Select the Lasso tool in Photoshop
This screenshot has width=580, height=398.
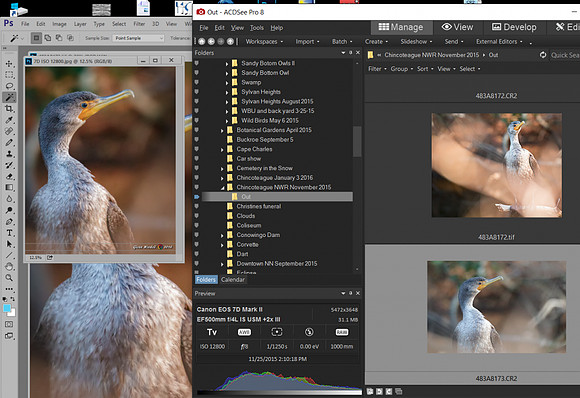click(9, 86)
